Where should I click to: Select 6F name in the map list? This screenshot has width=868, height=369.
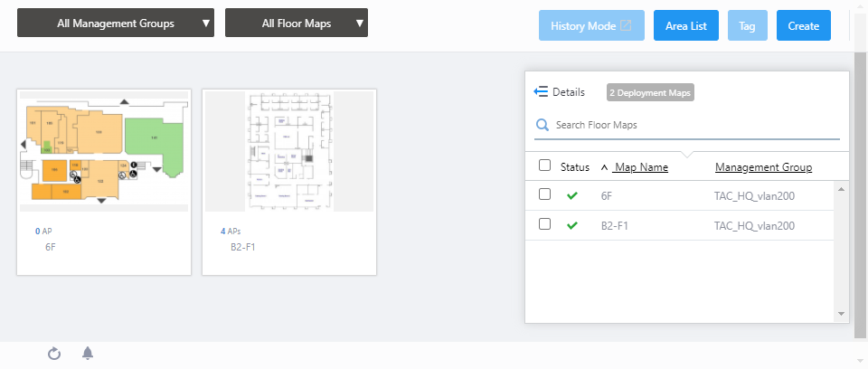click(x=606, y=195)
